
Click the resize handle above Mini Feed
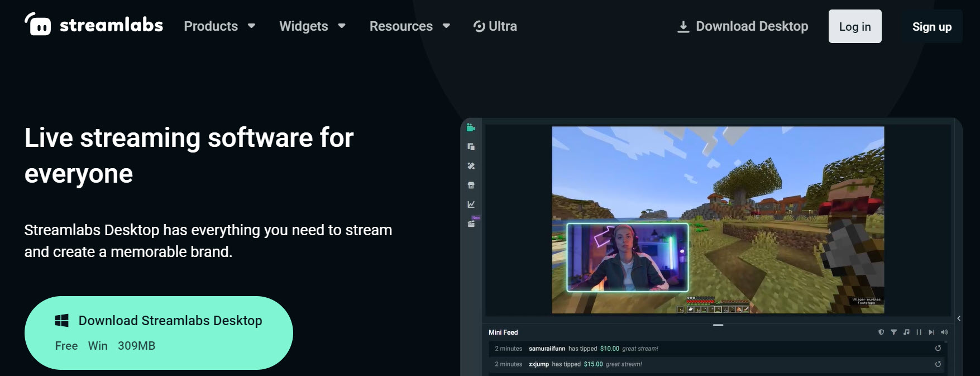(718, 325)
